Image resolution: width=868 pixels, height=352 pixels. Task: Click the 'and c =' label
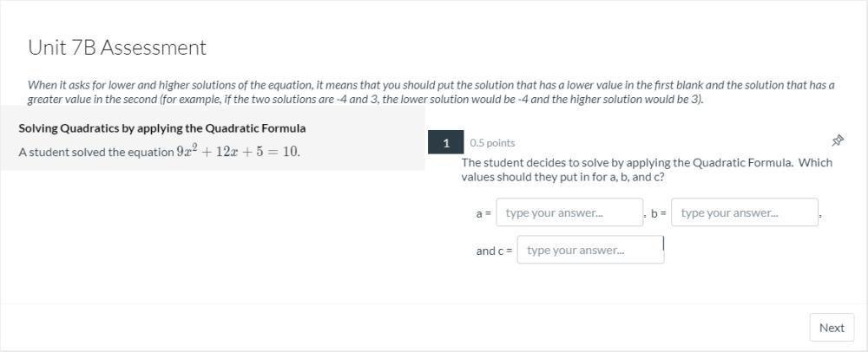coord(494,251)
